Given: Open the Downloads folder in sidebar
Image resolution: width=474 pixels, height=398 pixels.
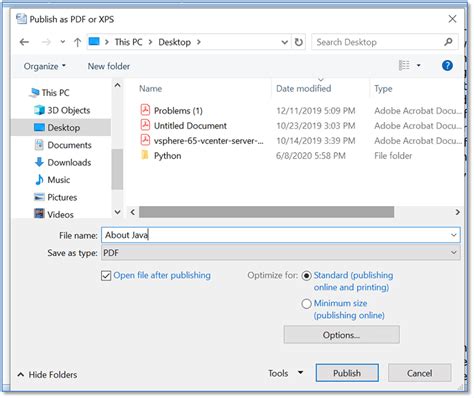Looking at the screenshot, I should (x=69, y=162).
